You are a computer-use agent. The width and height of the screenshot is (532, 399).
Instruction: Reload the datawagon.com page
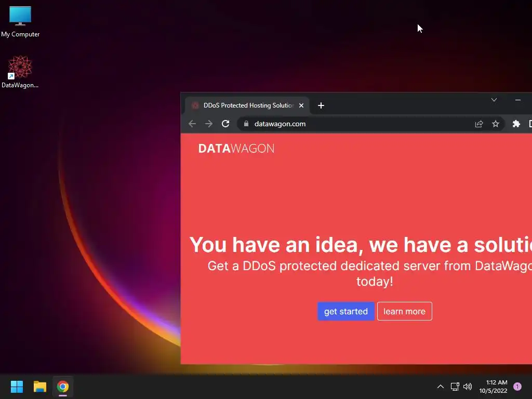coord(225,124)
